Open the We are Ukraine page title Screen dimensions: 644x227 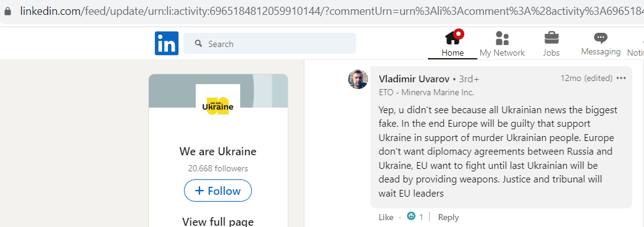click(218, 152)
